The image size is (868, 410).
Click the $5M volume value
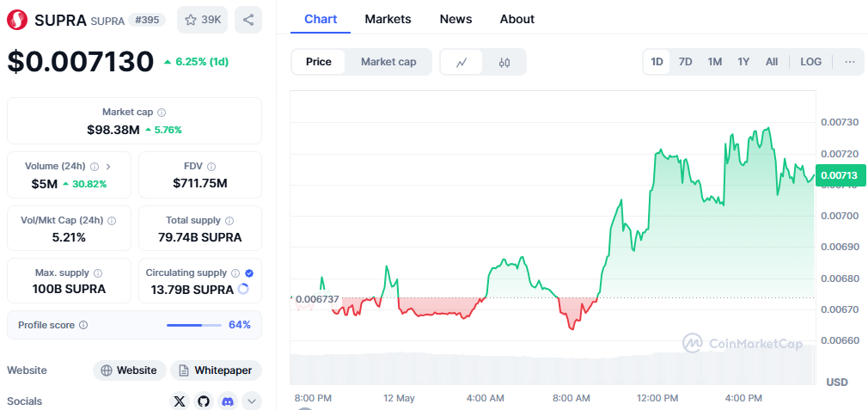point(45,184)
